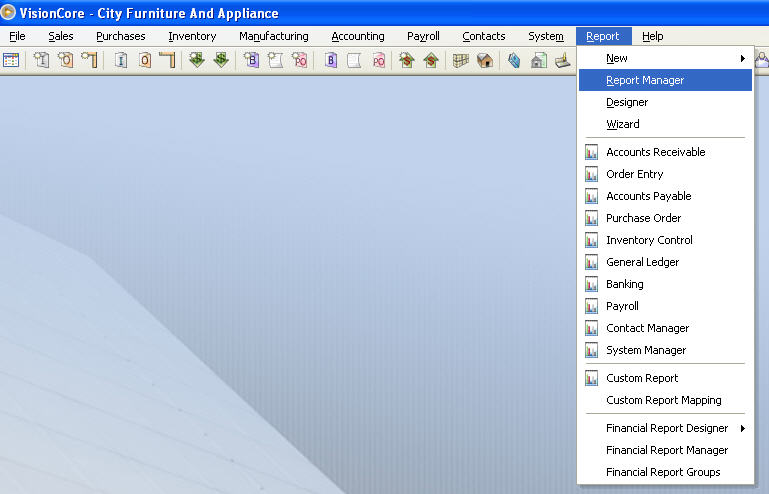Open the Sales menu
Viewport: 769px width, 494px height.
point(61,36)
